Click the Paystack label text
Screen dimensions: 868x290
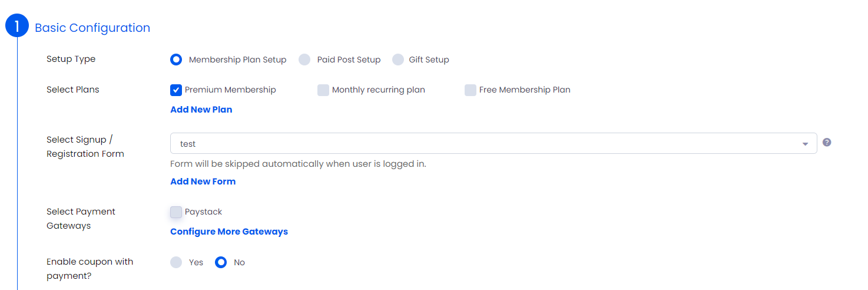(203, 212)
